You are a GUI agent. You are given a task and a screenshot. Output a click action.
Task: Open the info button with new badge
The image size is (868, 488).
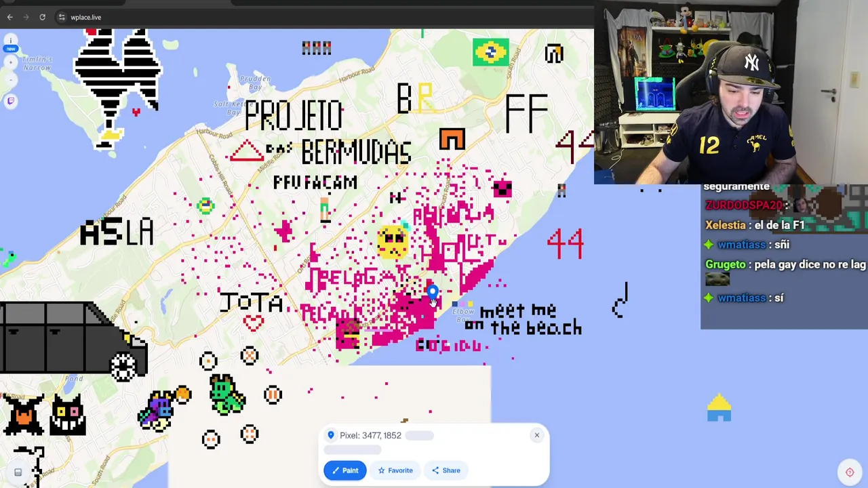click(11, 44)
